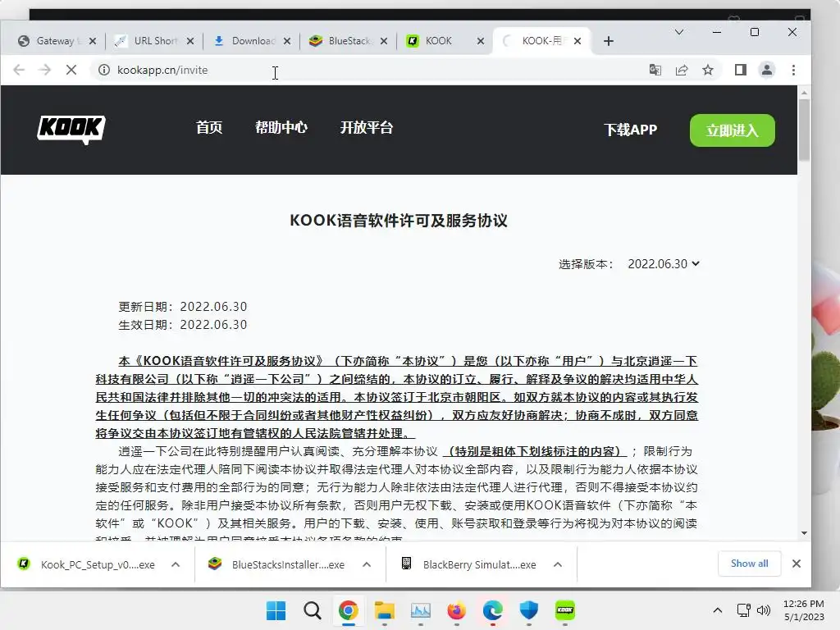Open the 帮助中心 navigation link

pyautogui.click(x=281, y=128)
